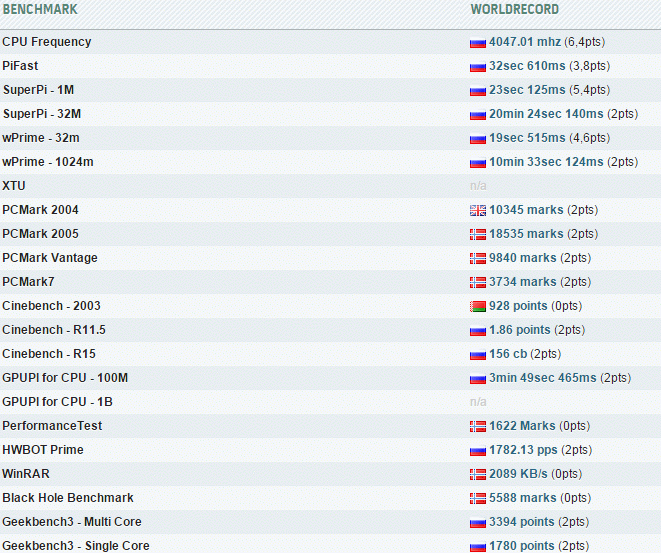Open the 1622 Marks PerformanceTest record
The image size is (661, 553).
pos(522,426)
